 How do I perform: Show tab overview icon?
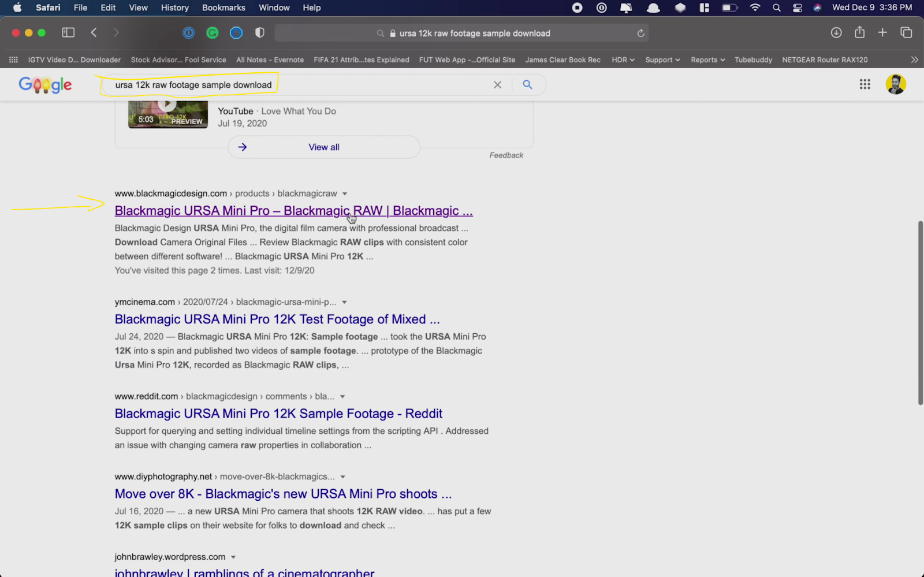click(x=906, y=33)
